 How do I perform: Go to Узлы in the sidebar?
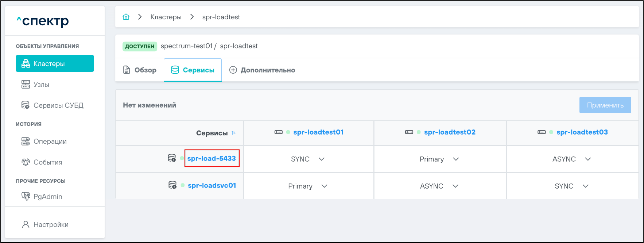[x=41, y=85]
